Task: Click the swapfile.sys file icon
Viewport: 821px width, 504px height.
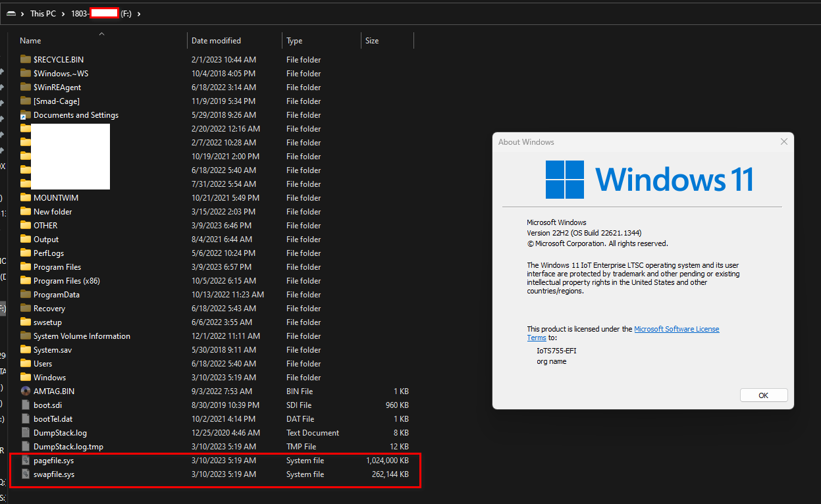Action: (26, 474)
